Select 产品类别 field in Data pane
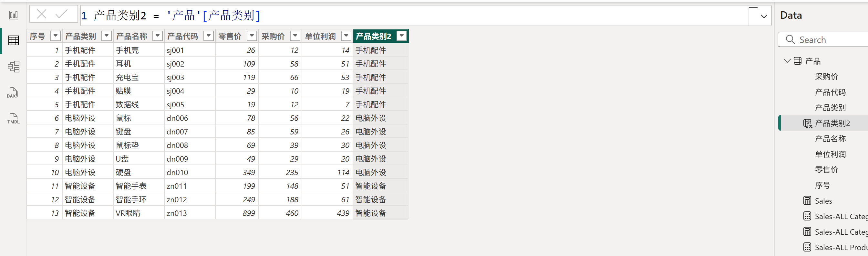The image size is (868, 256). tap(830, 108)
